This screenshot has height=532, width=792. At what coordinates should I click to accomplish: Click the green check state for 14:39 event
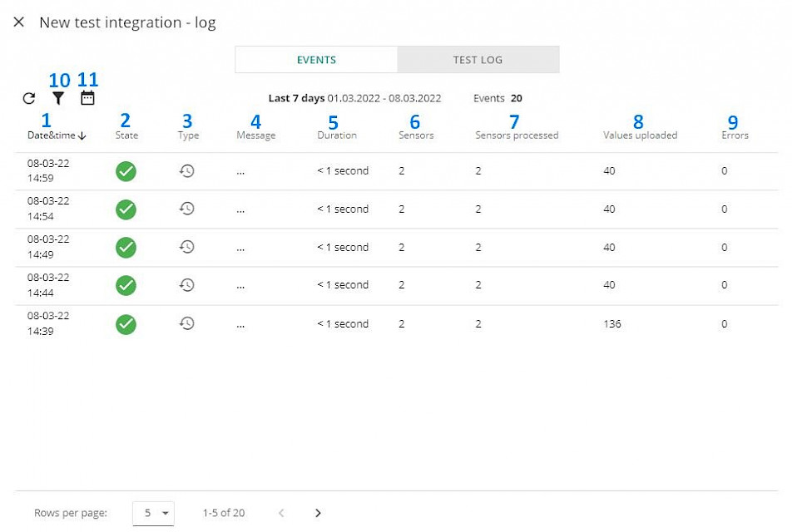point(126,324)
